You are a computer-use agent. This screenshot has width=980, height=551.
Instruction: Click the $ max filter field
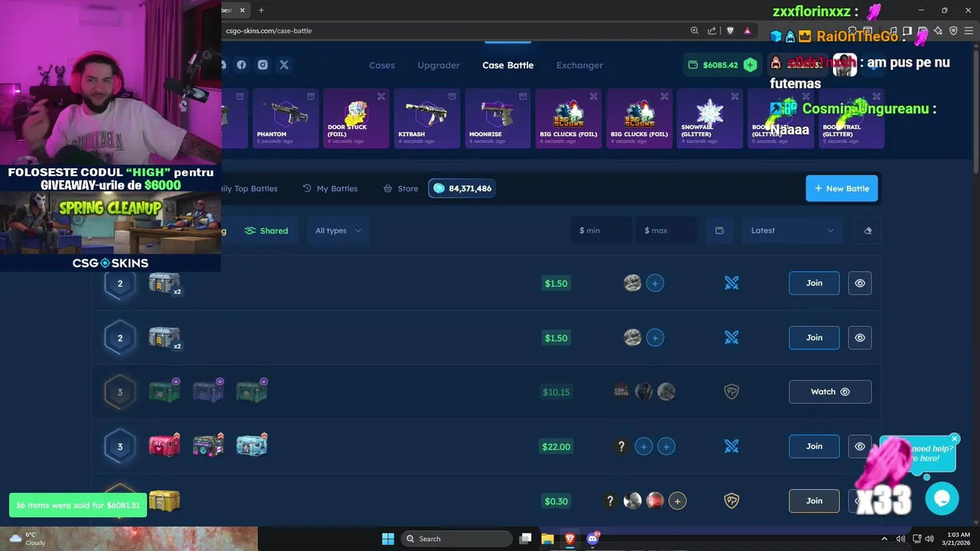tap(666, 230)
